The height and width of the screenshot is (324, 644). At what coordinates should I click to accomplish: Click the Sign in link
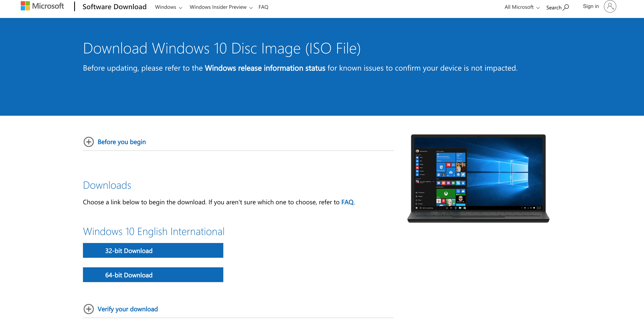tap(591, 6)
